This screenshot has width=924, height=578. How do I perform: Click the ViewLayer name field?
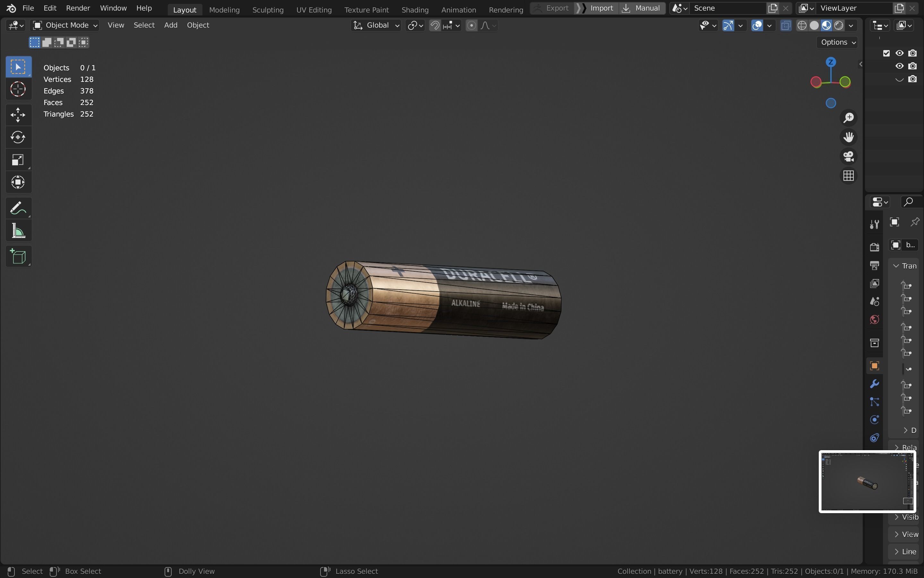click(x=854, y=8)
